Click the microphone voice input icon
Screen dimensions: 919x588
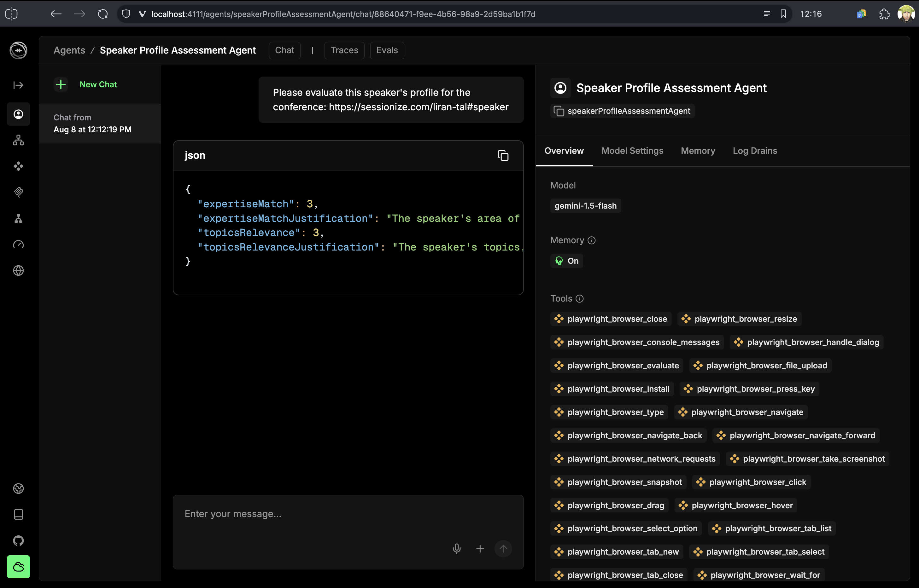click(457, 549)
